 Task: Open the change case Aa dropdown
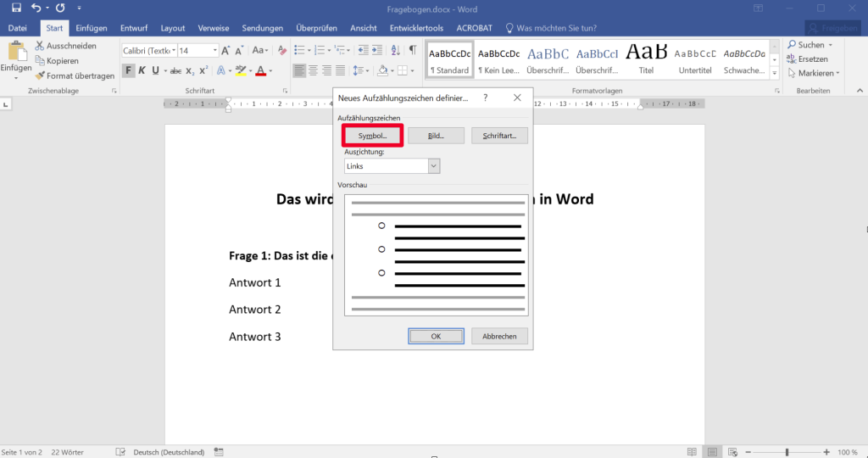(259, 50)
